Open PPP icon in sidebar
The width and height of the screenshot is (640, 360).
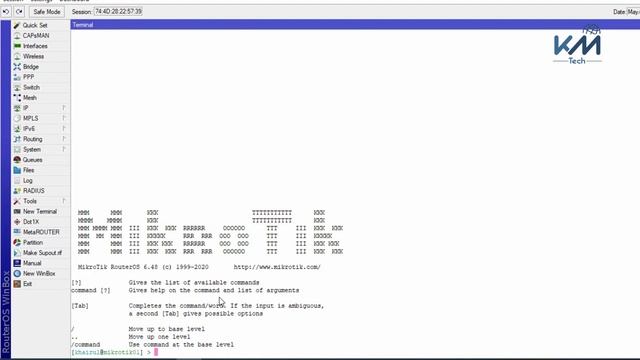pos(17,77)
